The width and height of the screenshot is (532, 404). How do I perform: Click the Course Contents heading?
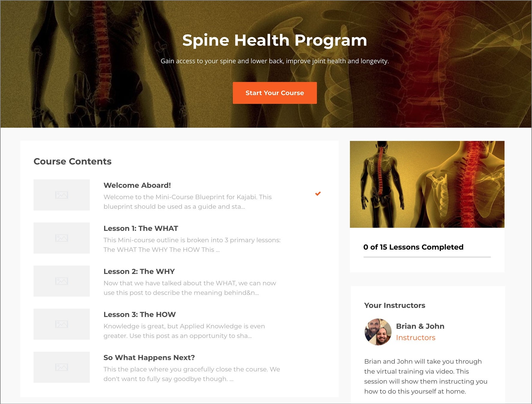pyautogui.click(x=72, y=161)
